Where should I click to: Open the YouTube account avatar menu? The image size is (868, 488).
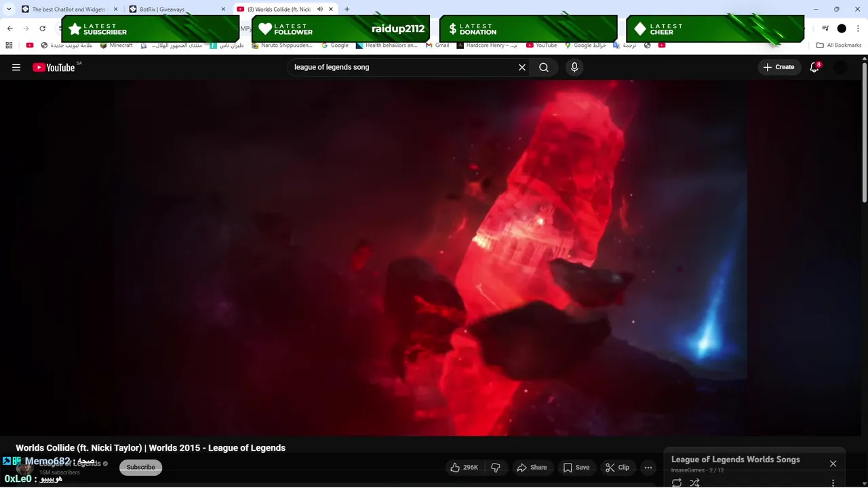[840, 67]
